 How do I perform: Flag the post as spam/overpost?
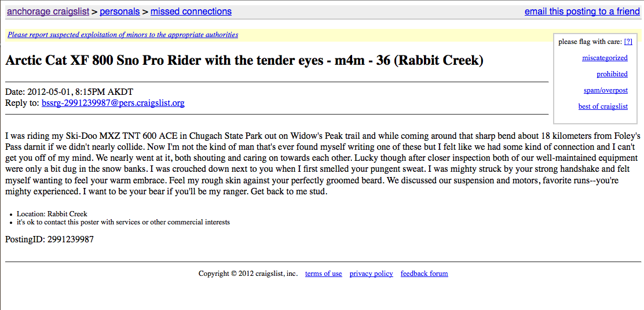pos(605,91)
